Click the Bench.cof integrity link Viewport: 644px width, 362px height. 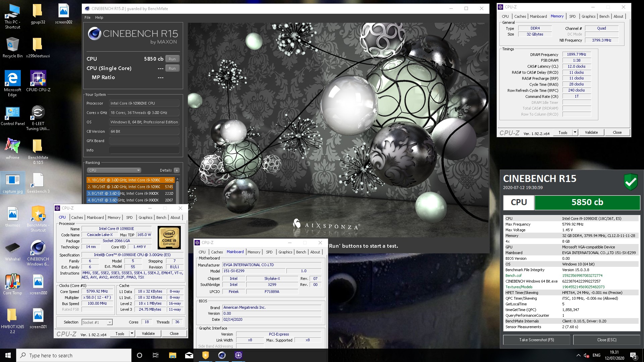coord(513,276)
